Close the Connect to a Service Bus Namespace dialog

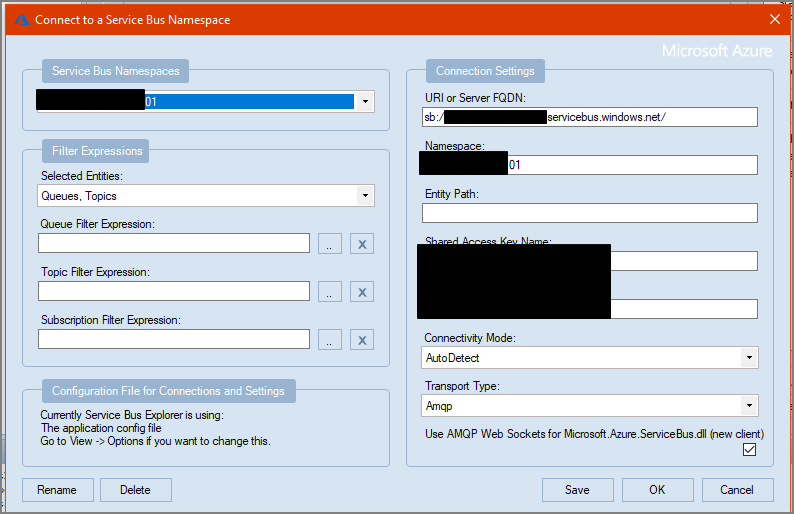tap(775, 19)
